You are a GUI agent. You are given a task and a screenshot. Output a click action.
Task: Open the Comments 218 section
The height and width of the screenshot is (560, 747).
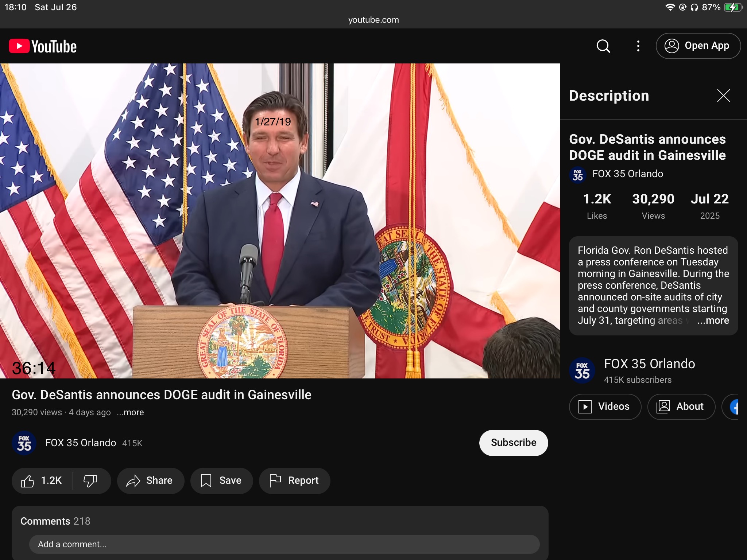(55, 521)
